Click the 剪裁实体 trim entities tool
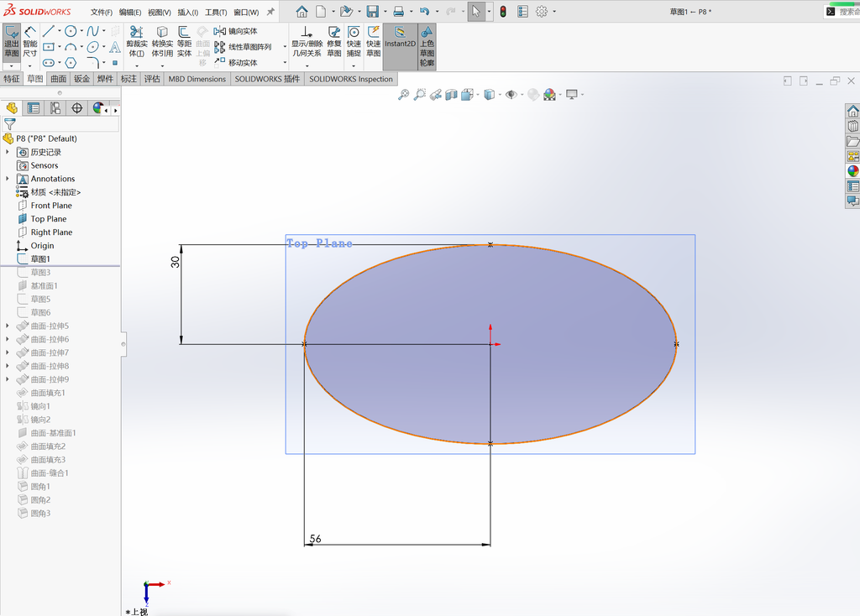Viewport: 860px width, 616px height. click(x=137, y=42)
